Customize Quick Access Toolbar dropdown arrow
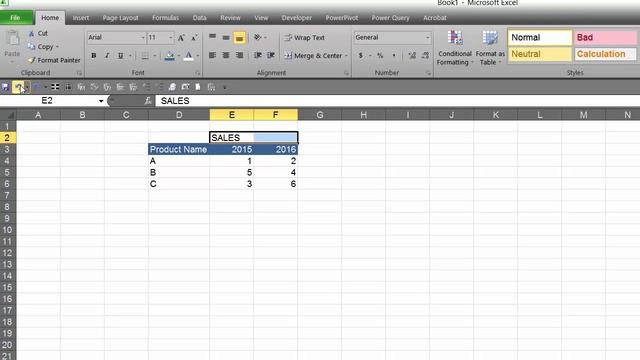The width and height of the screenshot is (640, 360). pos(224,87)
